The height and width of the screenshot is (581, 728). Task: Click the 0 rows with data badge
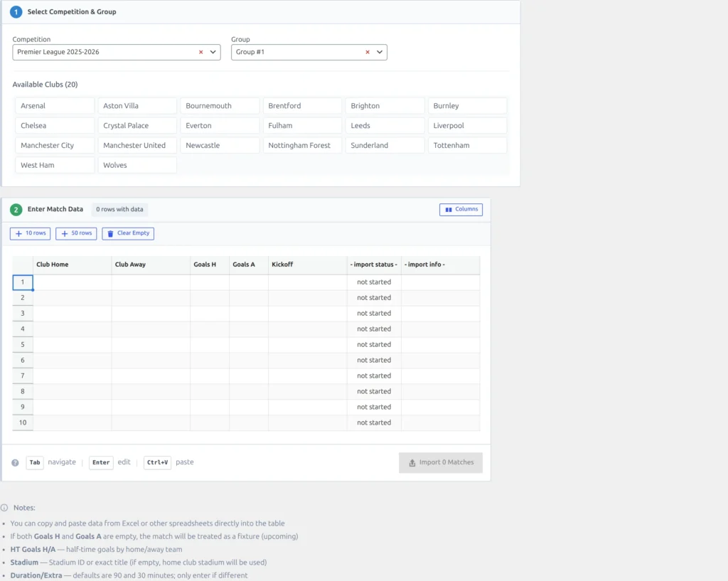click(x=119, y=210)
